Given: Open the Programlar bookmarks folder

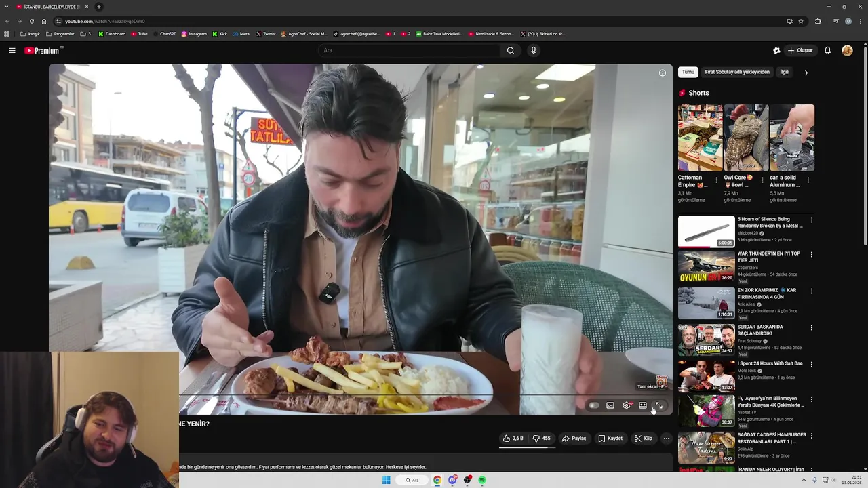Looking at the screenshot, I should [60, 34].
